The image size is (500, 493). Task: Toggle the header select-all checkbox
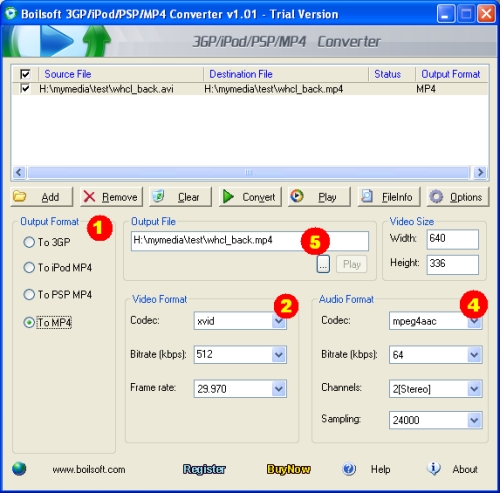click(25, 74)
